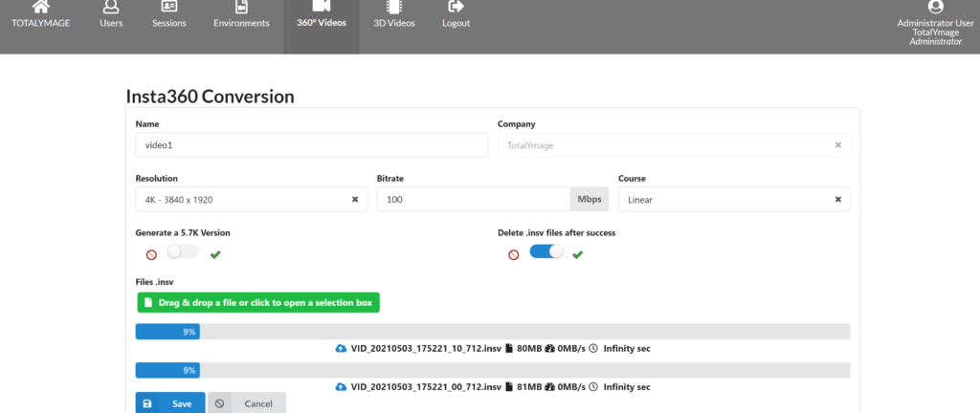
Task: Click the TOTALYMAGE home icon
Action: pyautogui.click(x=40, y=7)
